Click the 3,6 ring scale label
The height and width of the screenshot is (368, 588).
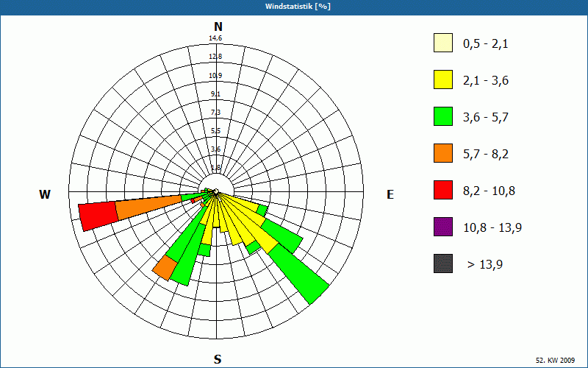click(215, 149)
